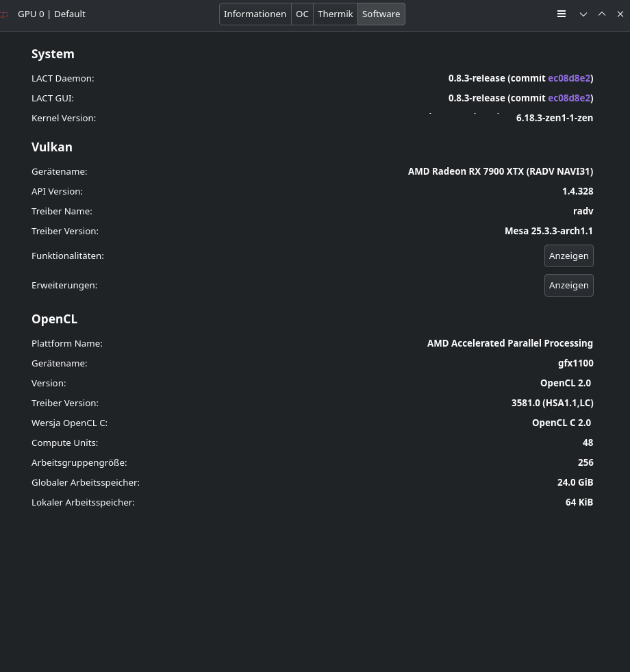Click the Mesa 25.3.3-arch1.1 driver version text
The image size is (630, 672).
(x=549, y=231)
